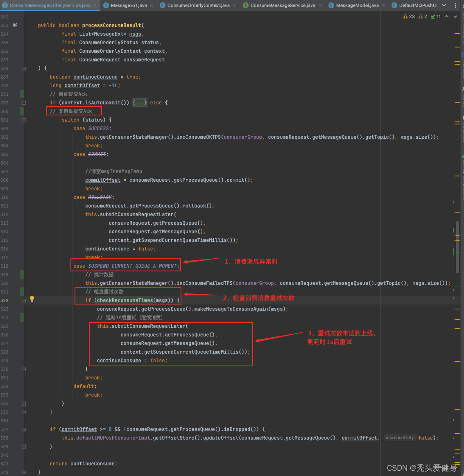
Task: Click the @ gutter icon at line 263
Action: tap(15, 25)
